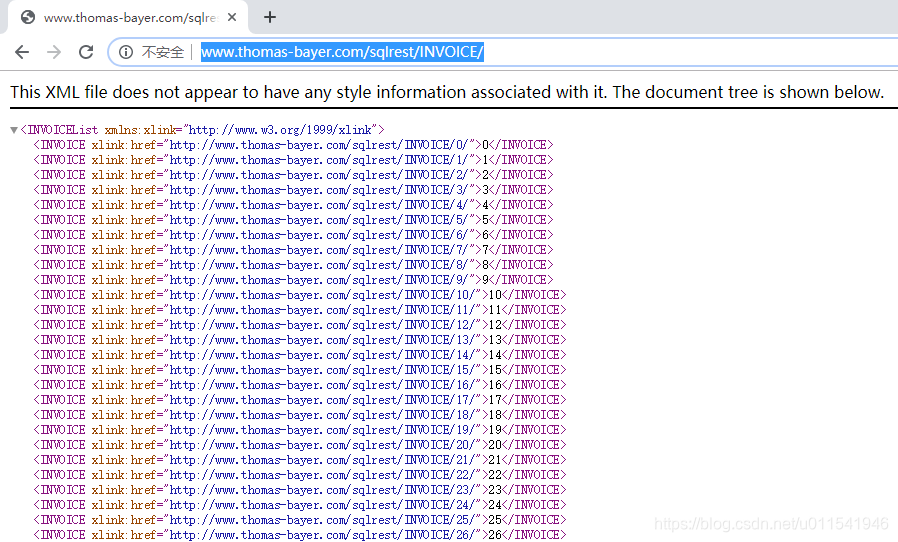Screen dimensions: 898x542
Task: Click the INVOICE/9/ row
Action: 293,280
